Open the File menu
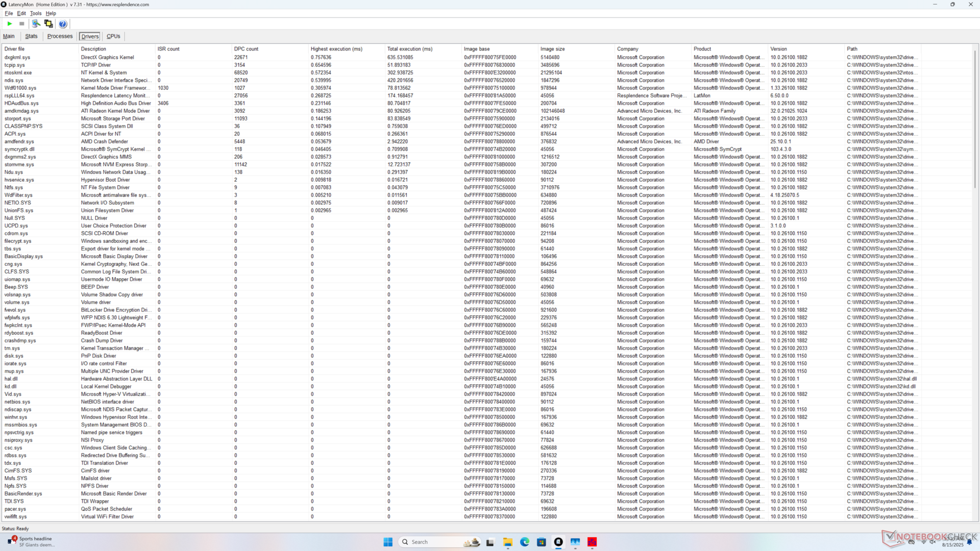 click(x=9, y=13)
